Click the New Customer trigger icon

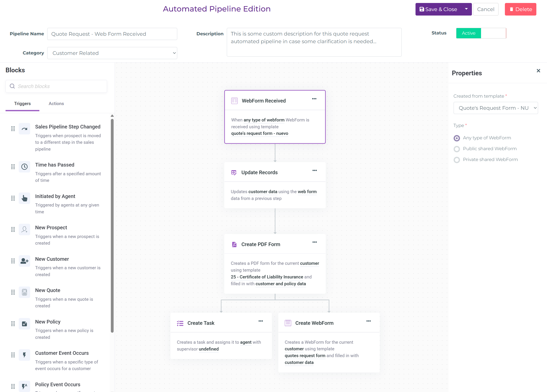[x=24, y=261]
